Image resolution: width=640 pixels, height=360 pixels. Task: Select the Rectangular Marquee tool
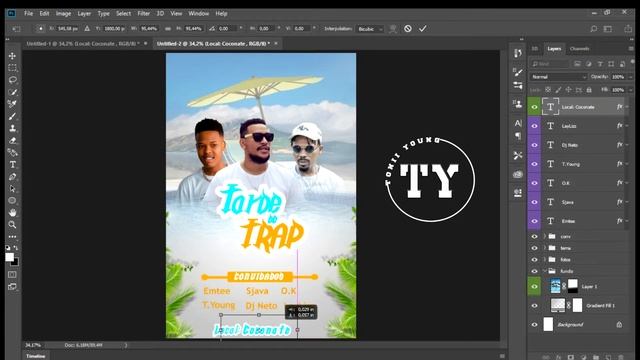coord(13,68)
